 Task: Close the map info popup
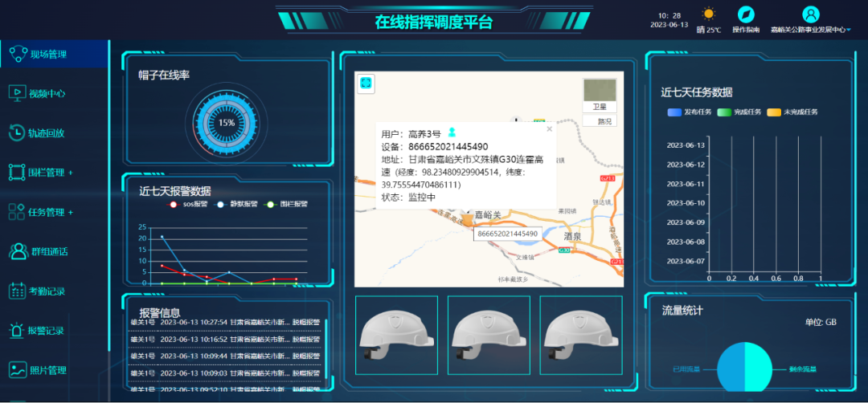pyautogui.click(x=549, y=128)
